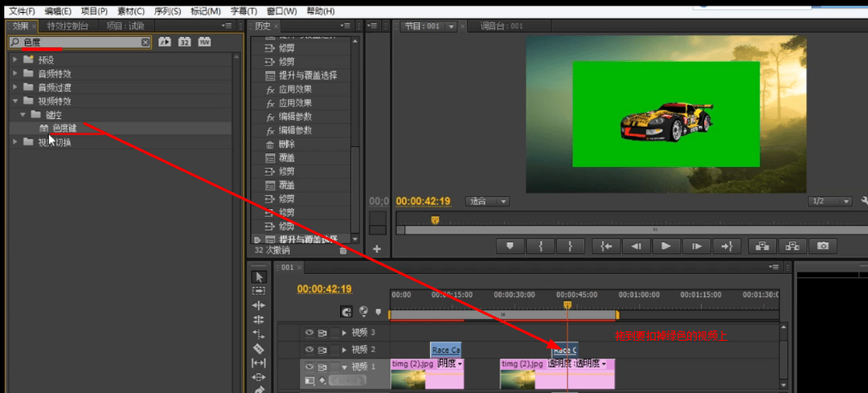This screenshot has width=868, height=393.
Task: Play the sequence in Program monitor
Action: pos(666,246)
